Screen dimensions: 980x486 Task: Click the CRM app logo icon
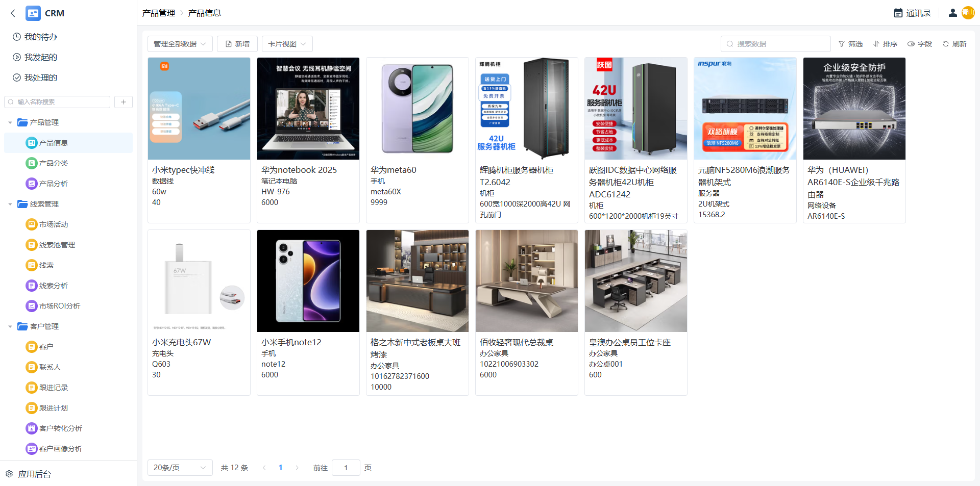click(33, 13)
